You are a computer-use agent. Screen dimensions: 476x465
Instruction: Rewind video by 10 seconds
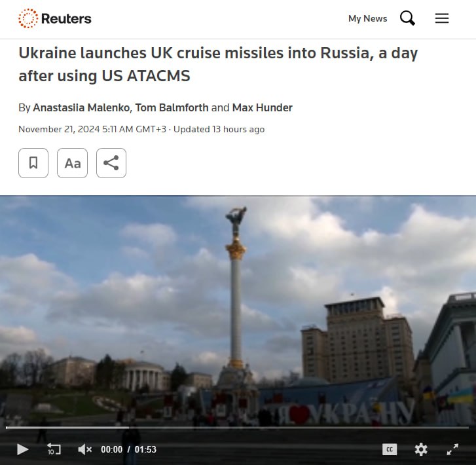click(x=54, y=449)
